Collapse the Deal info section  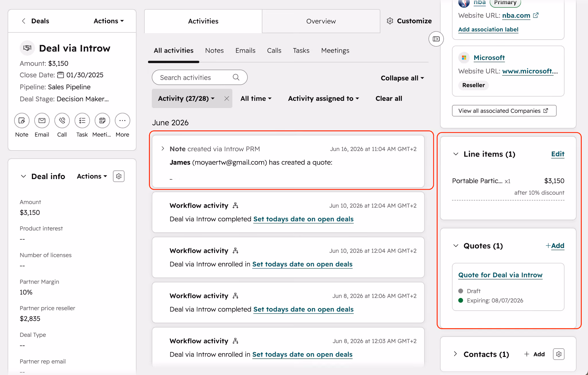[24, 176]
